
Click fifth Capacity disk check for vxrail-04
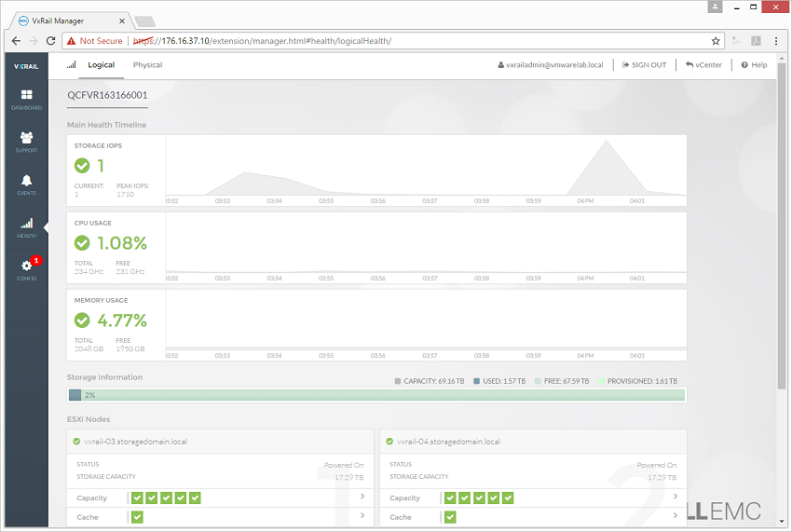pos(508,498)
